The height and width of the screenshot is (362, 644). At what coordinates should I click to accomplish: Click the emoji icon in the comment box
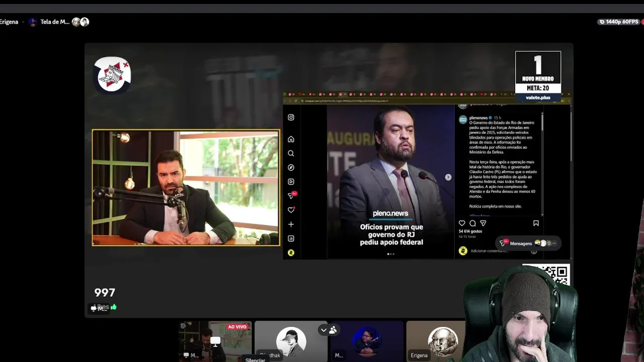point(534,251)
